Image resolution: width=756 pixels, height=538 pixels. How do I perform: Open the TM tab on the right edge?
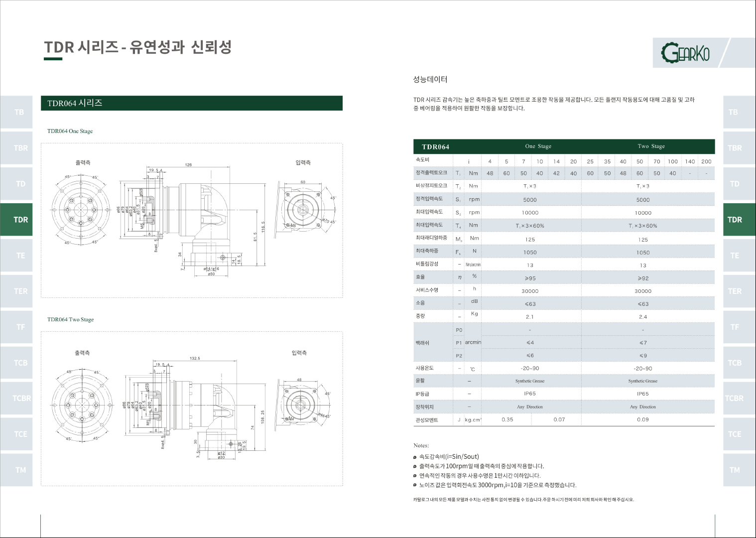point(740,470)
